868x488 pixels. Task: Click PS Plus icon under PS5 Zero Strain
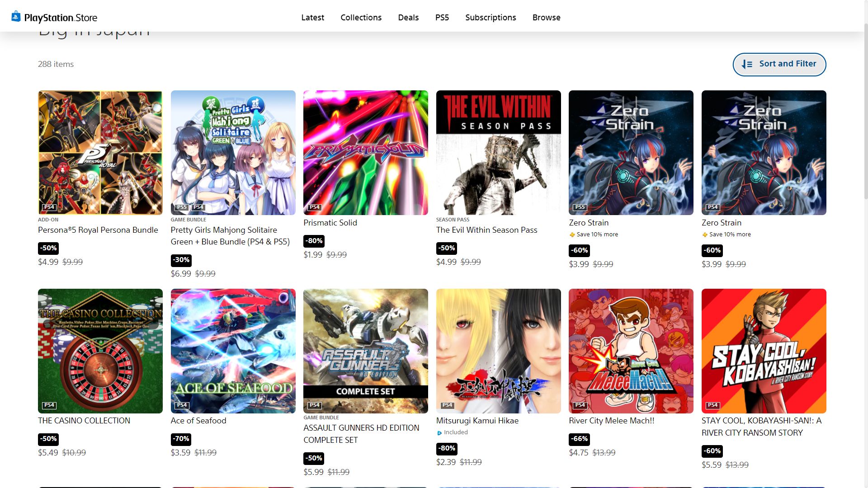point(572,235)
